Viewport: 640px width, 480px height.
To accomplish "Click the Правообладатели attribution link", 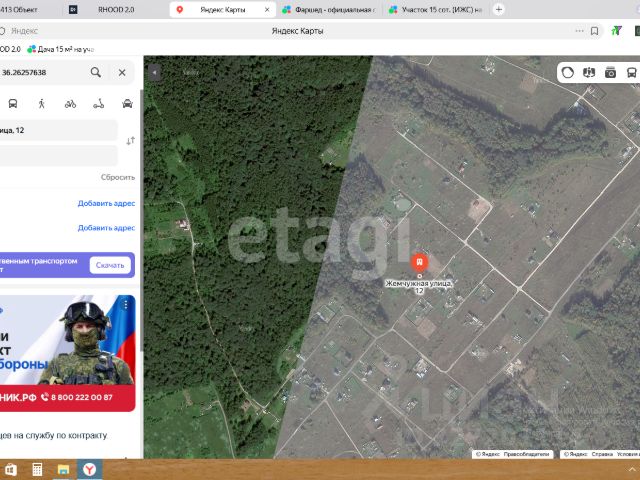I will click(527, 454).
